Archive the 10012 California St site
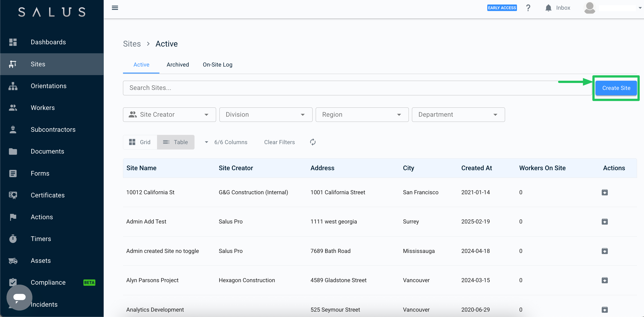 click(x=604, y=192)
